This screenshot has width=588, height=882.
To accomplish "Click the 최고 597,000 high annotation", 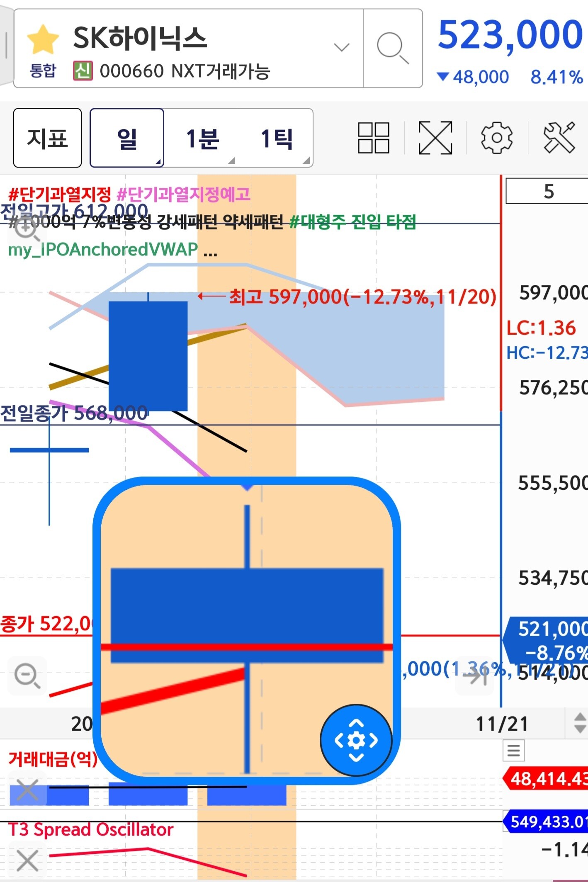I will 362,296.
